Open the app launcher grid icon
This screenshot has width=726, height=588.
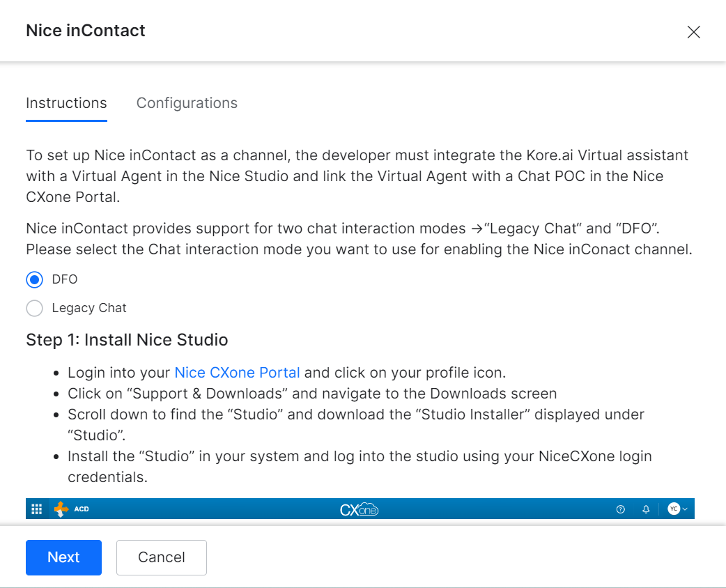click(x=37, y=509)
